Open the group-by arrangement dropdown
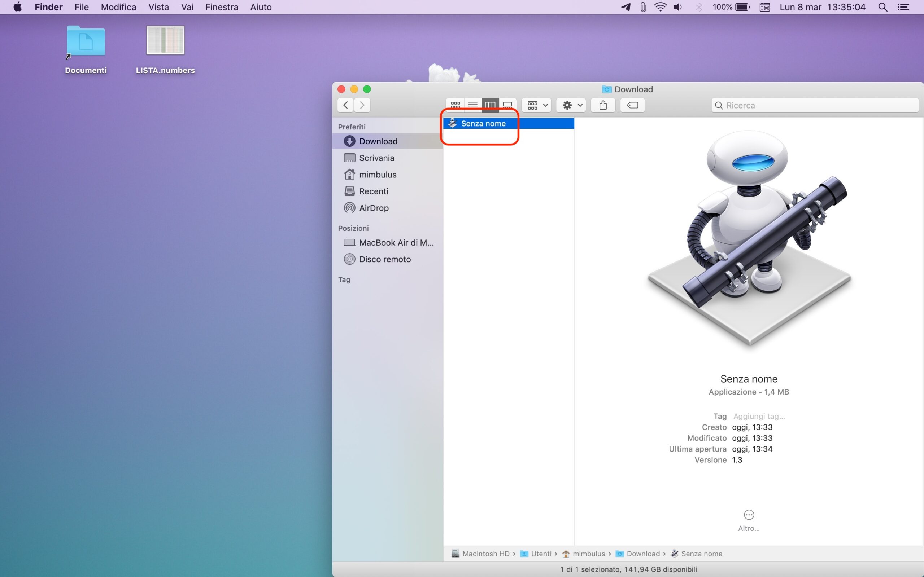924x577 pixels. (536, 105)
